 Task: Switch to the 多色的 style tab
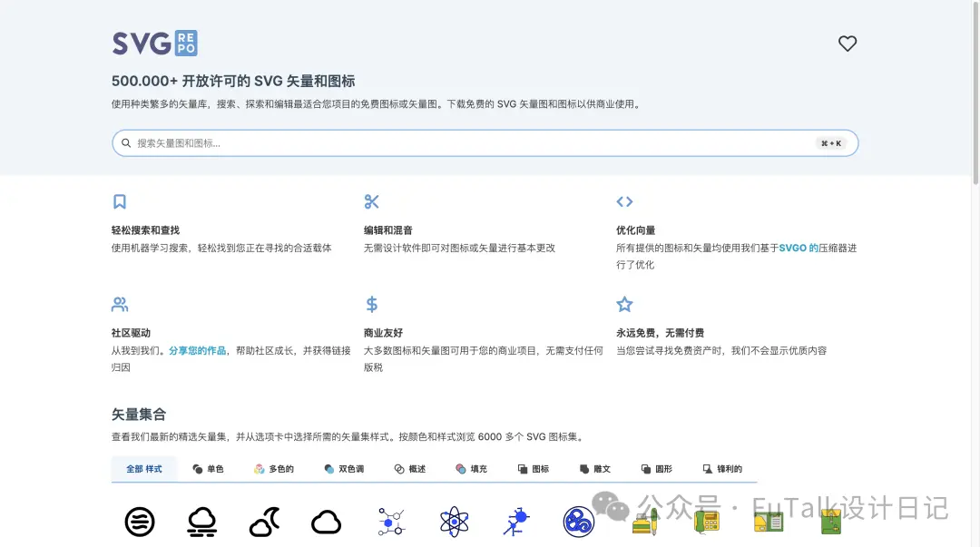coord(274,469)
